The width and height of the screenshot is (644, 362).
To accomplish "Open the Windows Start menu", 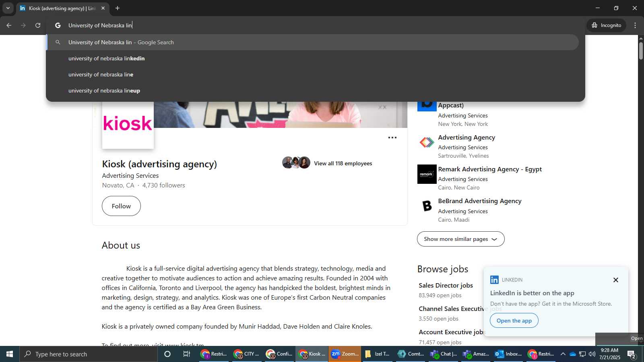I will point(10,354).
